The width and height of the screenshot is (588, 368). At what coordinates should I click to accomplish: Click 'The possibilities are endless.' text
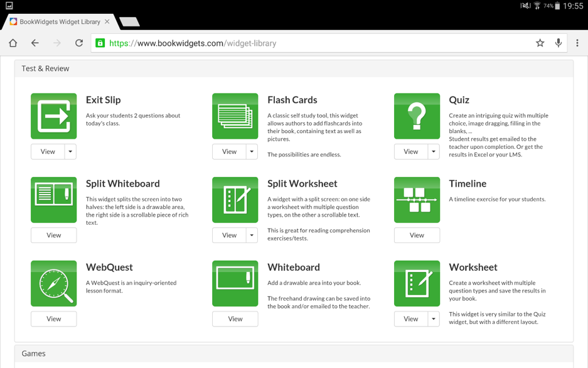coord(304,154)
